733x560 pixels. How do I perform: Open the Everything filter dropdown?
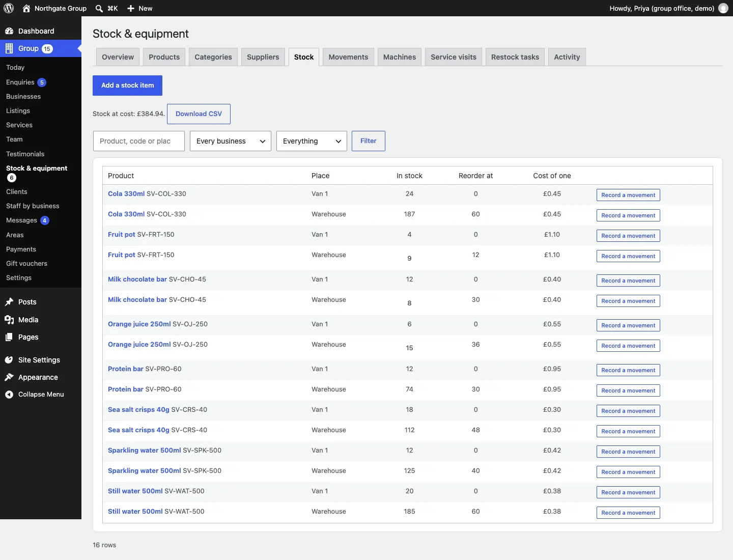[x=312, y=141]
